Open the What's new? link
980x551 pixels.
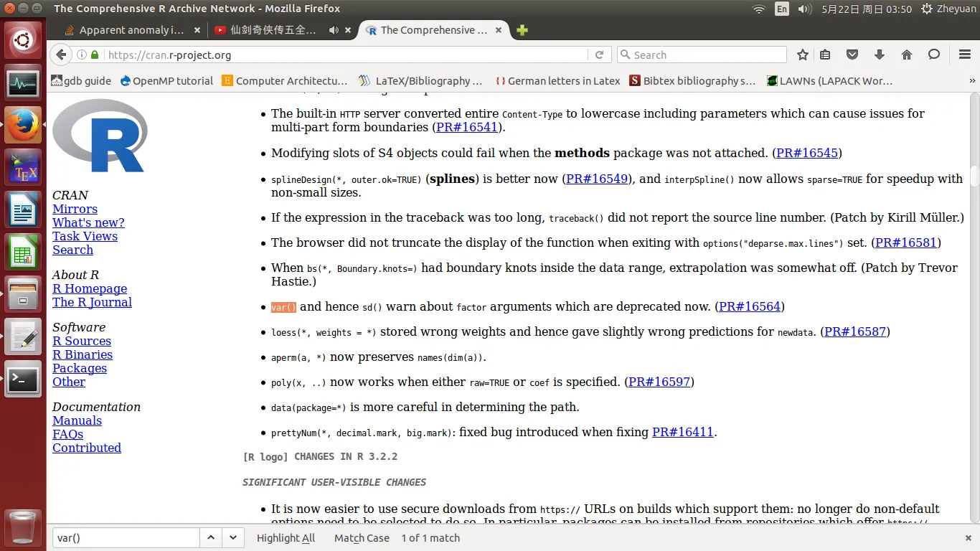(88, 222)
